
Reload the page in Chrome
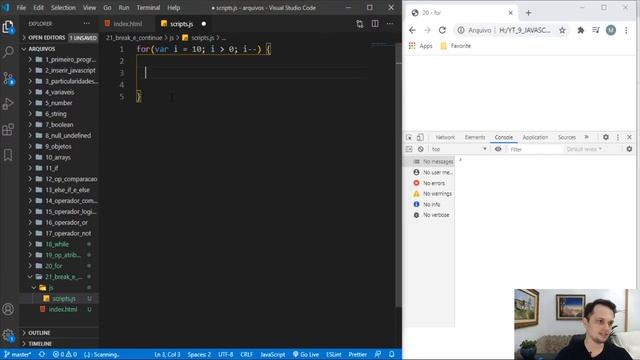click(x=442, y=30)
